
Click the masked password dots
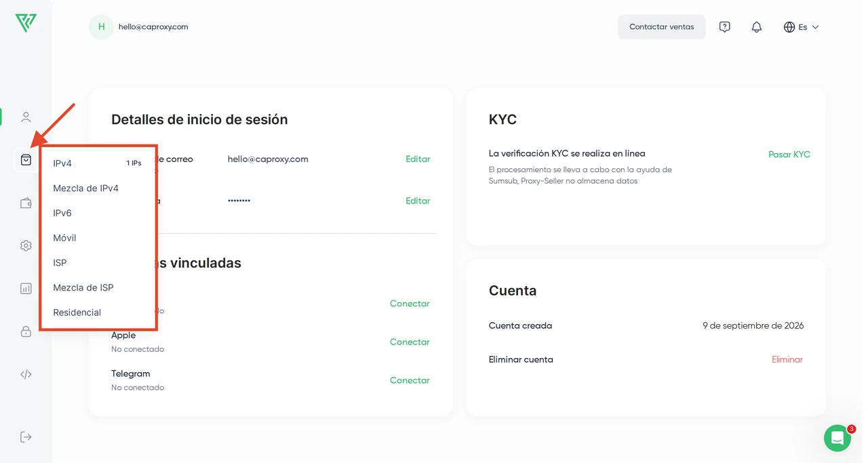pos(239,201)
